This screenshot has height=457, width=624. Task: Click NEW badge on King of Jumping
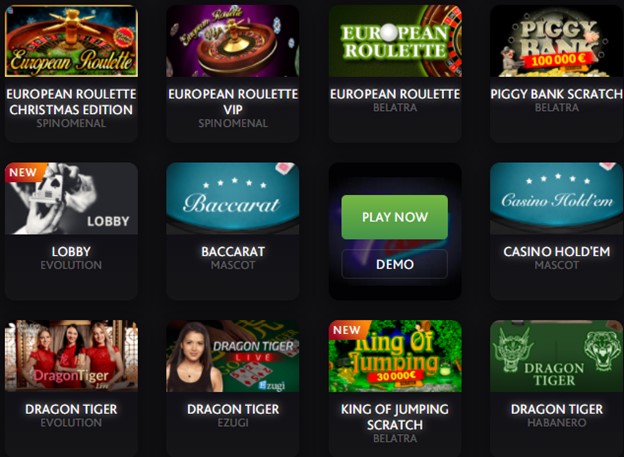coord(347,330)
